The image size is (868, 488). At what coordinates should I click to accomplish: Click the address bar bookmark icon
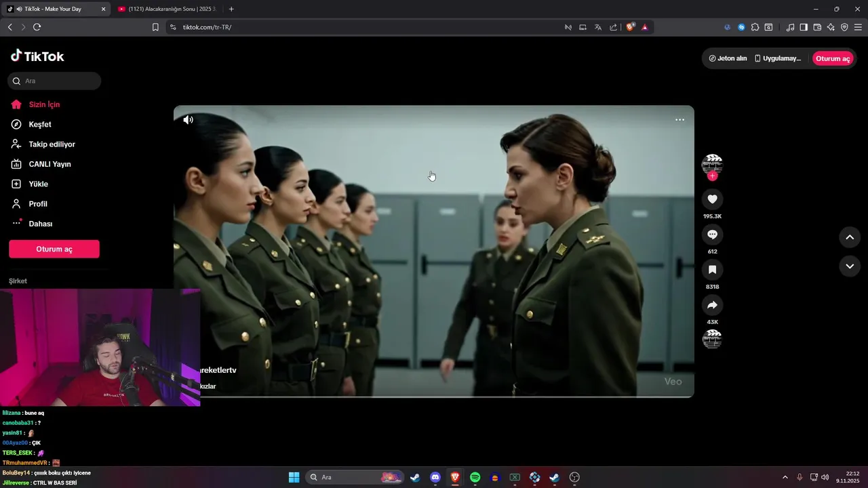point(155,27)
